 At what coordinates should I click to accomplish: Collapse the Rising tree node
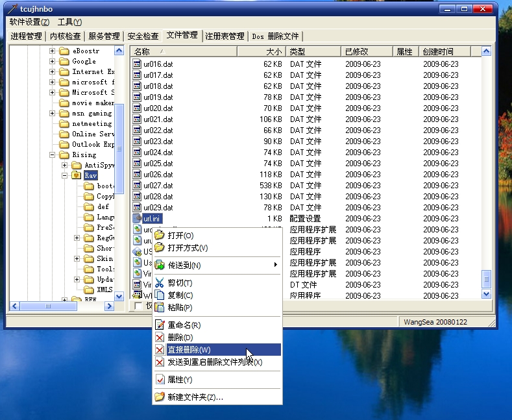(53, 154)
